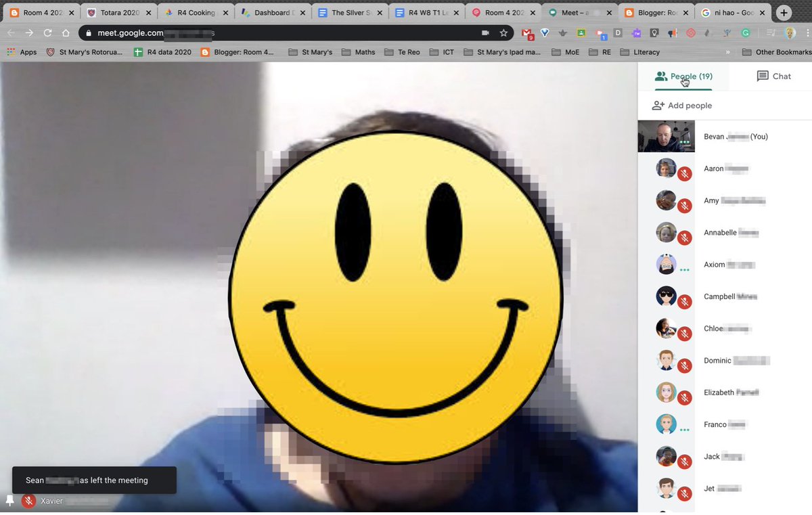Open the Chrome profile avatar
This screenshot has height=515, width=812.
click(790, 32)
